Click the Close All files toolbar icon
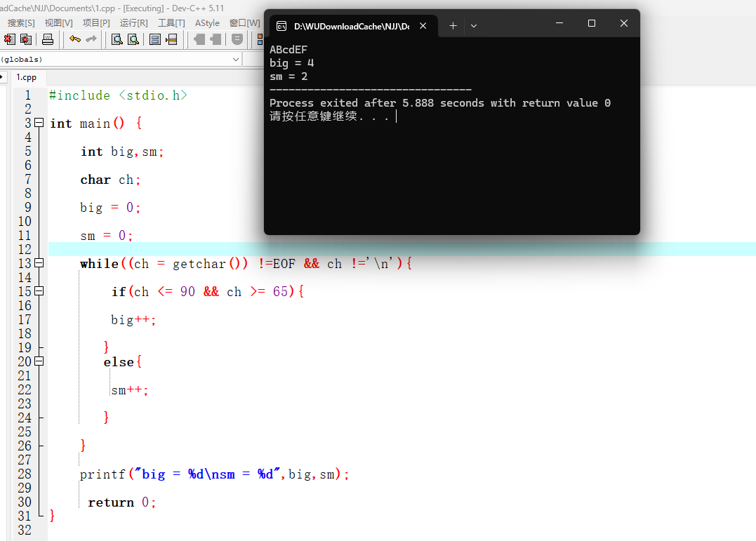Image resolution: width=756 pixels, height=541 pixels. click(x=26, y=39)
